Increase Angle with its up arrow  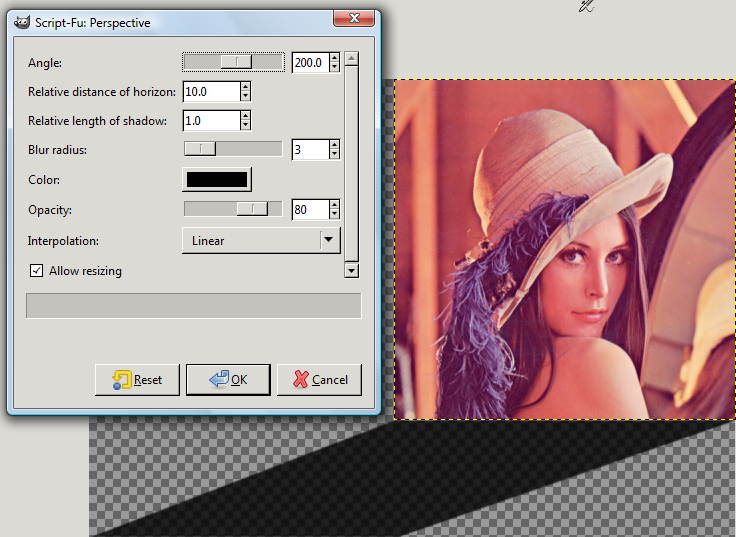tap(334, 58)
